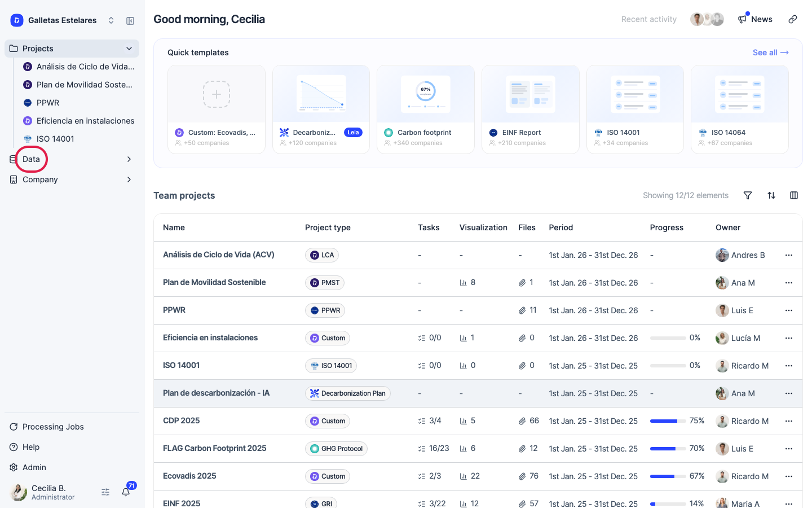This screenshot has width=812, height=508.
Task: Open Plan de Movilidad Sostenible project row
Action: click(x=478, y=283)
